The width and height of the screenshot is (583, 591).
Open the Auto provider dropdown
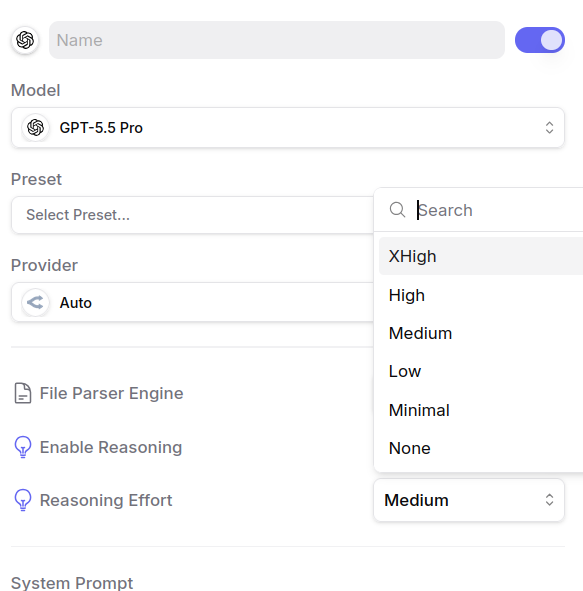coord(193,302)
